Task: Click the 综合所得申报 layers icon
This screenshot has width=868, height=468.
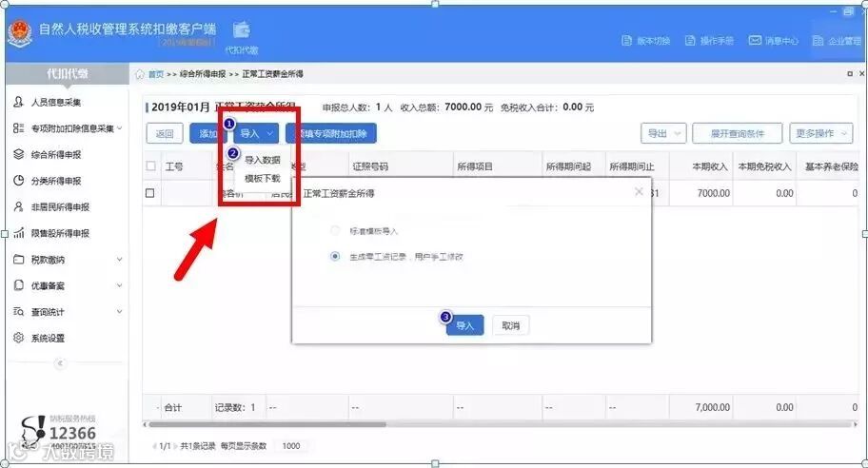Action: point(18,154)
